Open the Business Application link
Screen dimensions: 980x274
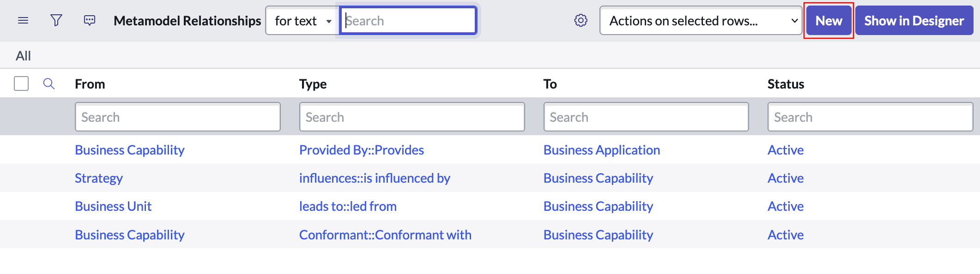(601, 150)
